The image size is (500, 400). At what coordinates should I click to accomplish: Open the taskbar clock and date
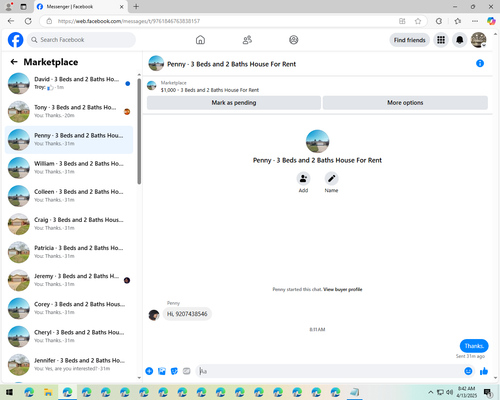467,392
